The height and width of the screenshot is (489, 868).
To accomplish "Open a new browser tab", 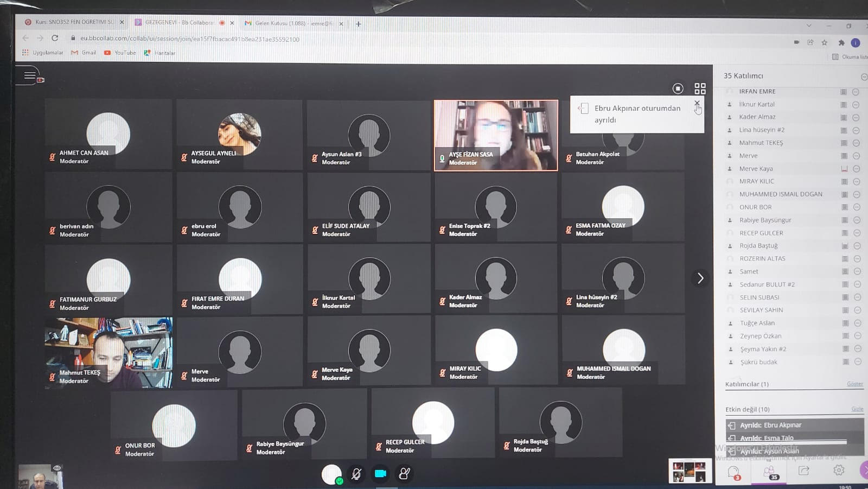I will [x=358, y=24].
